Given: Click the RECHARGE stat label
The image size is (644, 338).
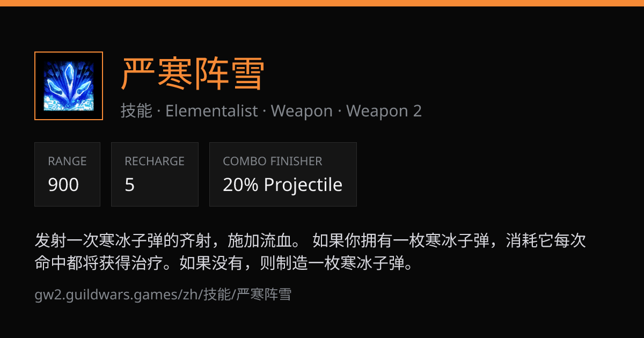Looking at the screenshot, I should [155, 161].
